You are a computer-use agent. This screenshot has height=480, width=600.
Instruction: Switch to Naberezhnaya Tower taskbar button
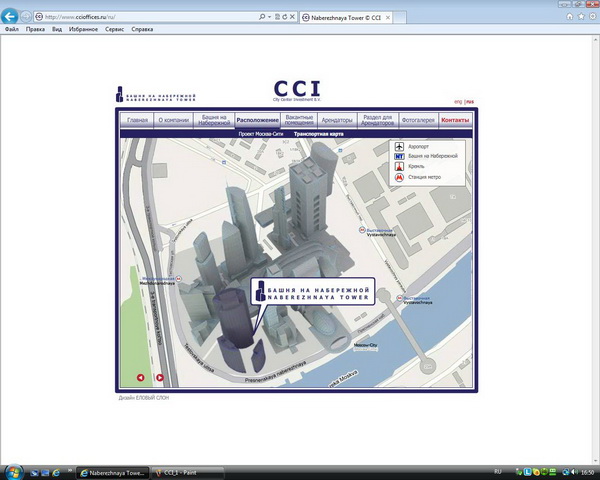[112, 473]
